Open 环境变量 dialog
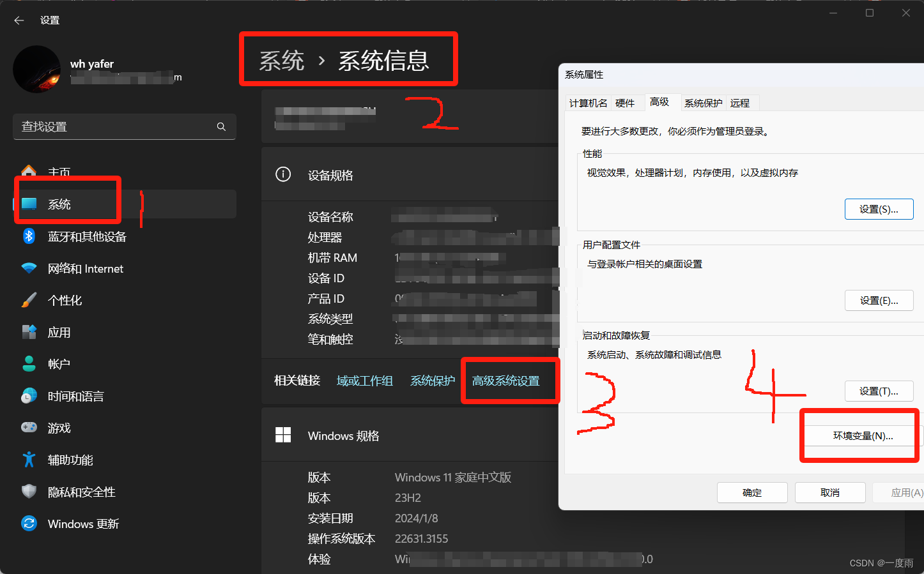This screenshot has width=924, height=574. point(859,435)
